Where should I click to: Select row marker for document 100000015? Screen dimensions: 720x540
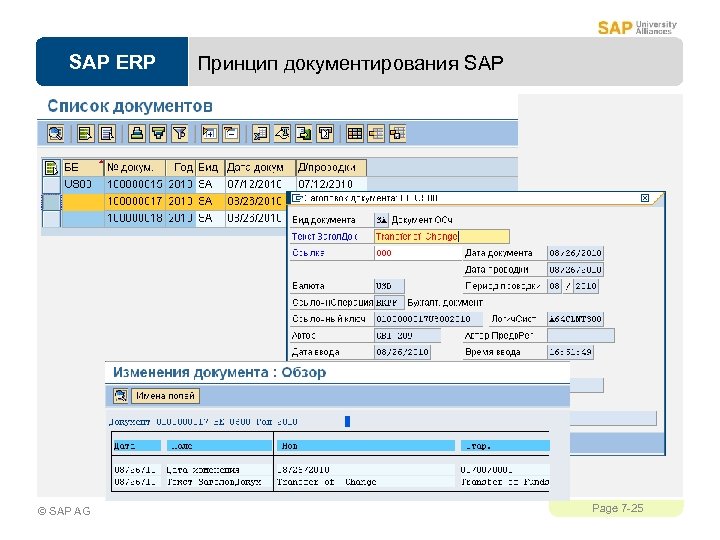pos(51,185)
